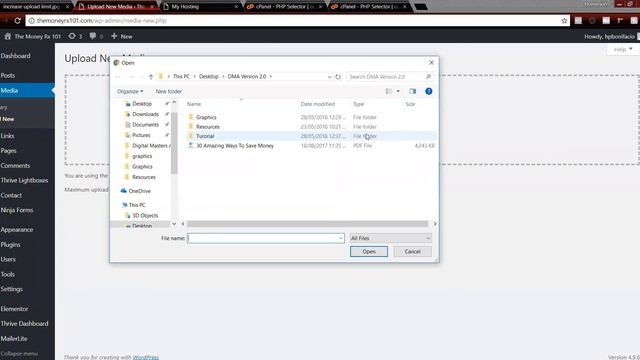Click the New plus item in admin bar
Image resolution: width=640 pixels, height=360 pixels.
(x=122, y=36)
